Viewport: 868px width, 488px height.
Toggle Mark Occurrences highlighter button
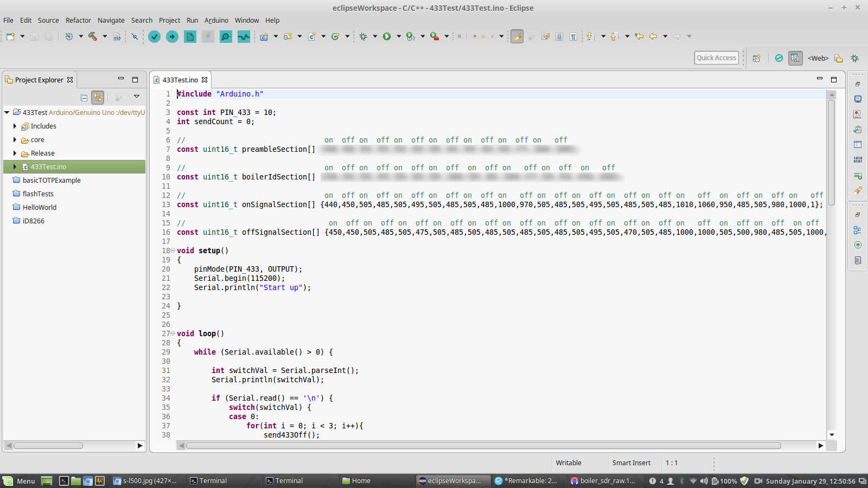coord(517,36)
